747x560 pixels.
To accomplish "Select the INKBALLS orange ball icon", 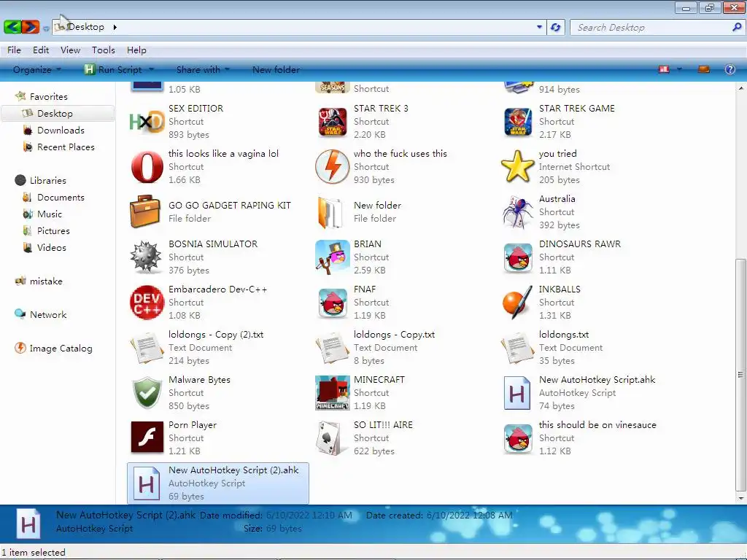I will [517, 303].
